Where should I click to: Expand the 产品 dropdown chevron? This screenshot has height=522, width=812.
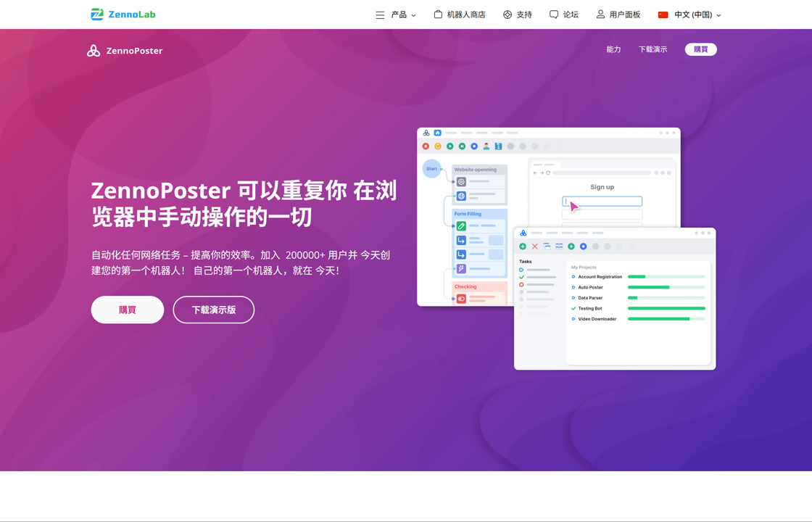(x=414, y=15)
